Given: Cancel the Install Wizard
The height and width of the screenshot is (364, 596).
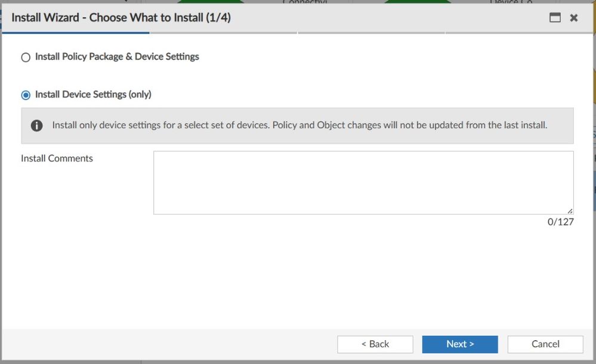Looking at the screenshot, I should click(x=545, y=344).
